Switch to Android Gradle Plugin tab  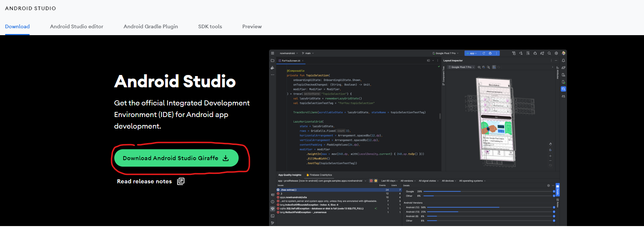pyautogui.click(x=151, y=26)
